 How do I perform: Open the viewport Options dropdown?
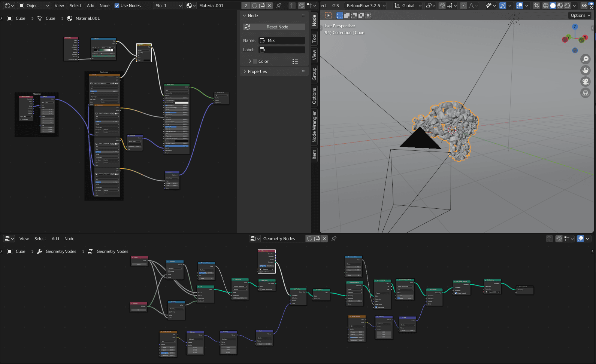(580, 15)
